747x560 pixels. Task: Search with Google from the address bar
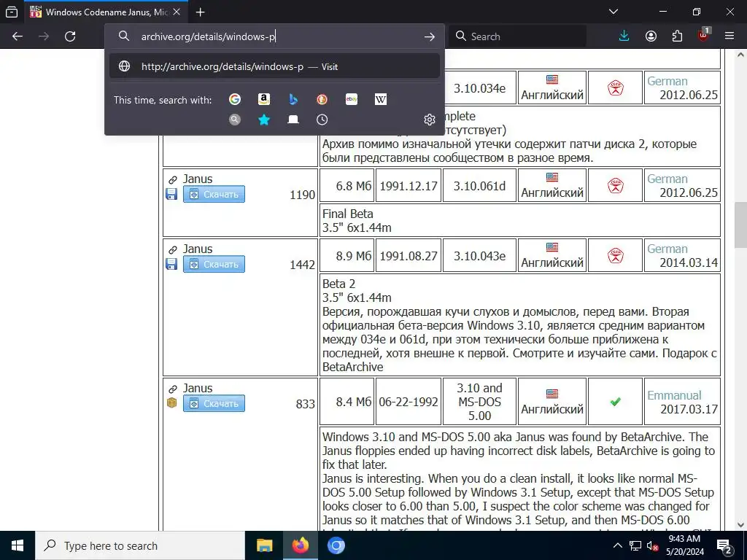coord(234,99)
